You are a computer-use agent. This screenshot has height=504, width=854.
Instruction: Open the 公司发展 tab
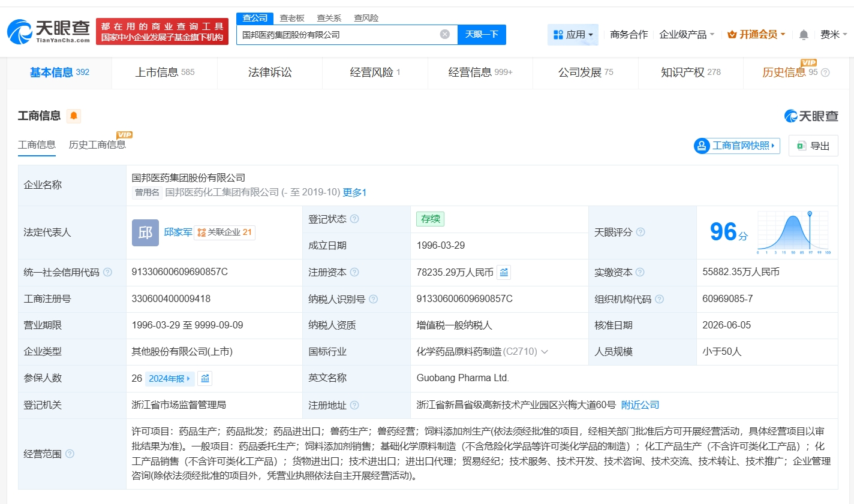(x=585, y=73)
